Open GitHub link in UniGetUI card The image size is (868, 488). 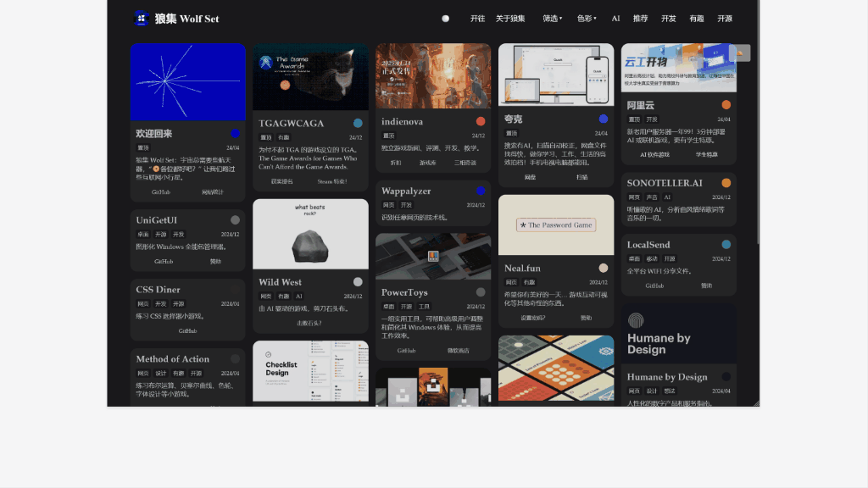click(164, 261)
